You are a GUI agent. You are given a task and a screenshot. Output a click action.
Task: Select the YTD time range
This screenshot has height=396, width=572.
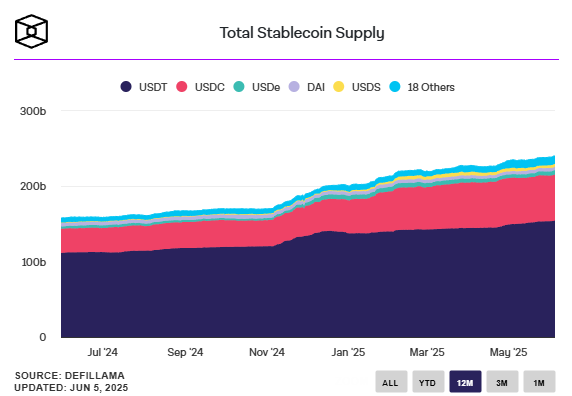point(428,382)
